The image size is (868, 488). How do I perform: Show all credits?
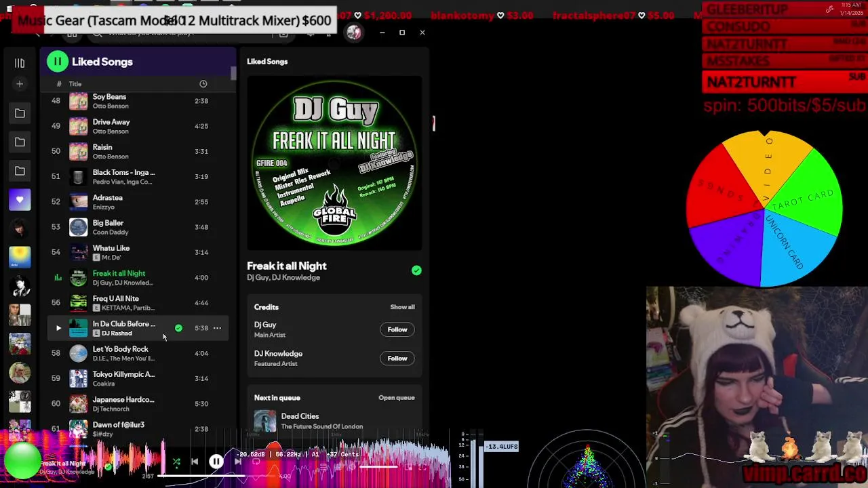402,307
